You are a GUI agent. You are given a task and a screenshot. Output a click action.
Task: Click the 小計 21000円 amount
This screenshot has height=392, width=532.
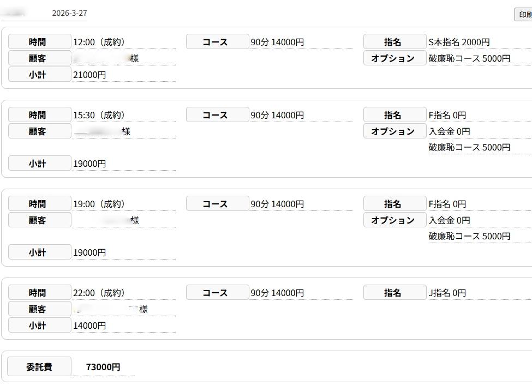tap(89, 75)
